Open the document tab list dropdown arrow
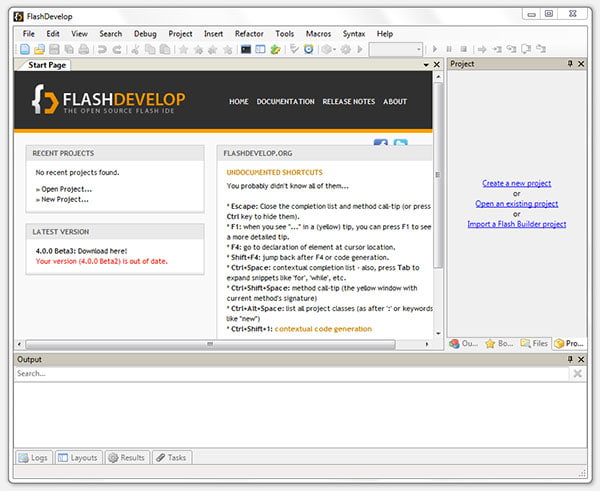600x491 pixels. point(426,65)
